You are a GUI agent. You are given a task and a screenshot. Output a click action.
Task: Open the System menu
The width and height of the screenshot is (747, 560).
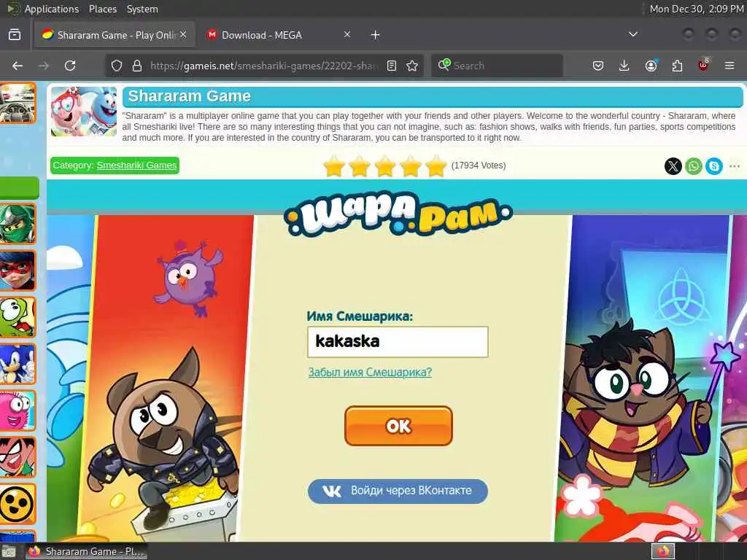click(142, 9)
